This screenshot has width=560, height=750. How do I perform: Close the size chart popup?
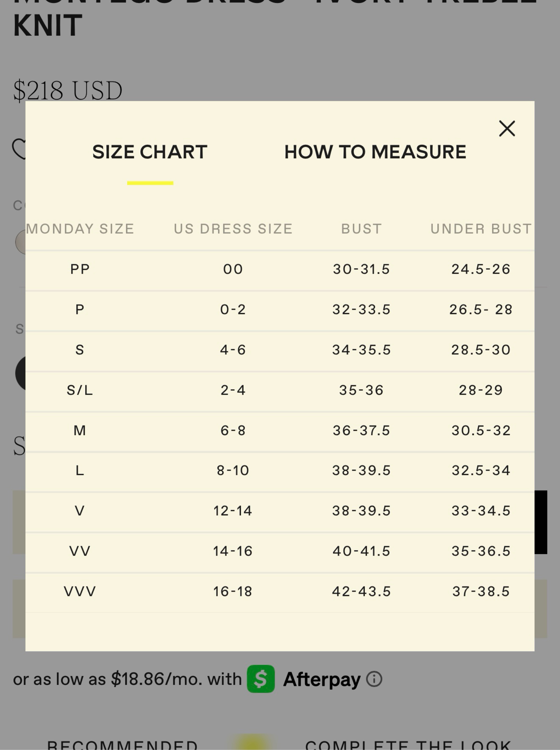click(507, 129)
